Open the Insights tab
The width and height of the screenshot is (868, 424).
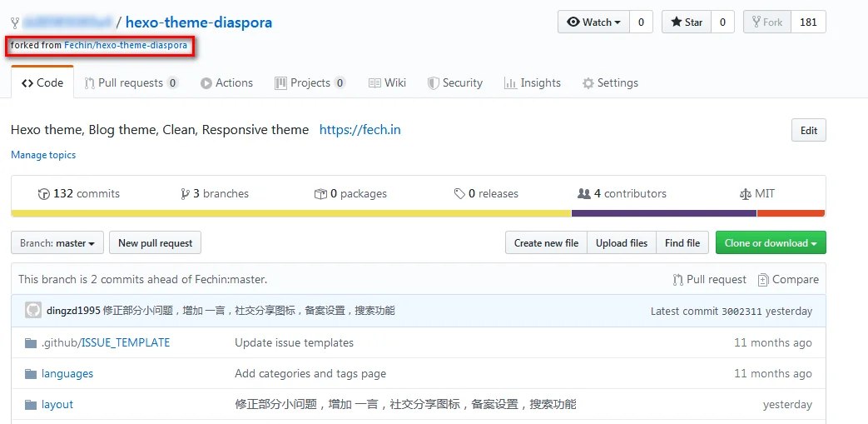pos(533,83)
